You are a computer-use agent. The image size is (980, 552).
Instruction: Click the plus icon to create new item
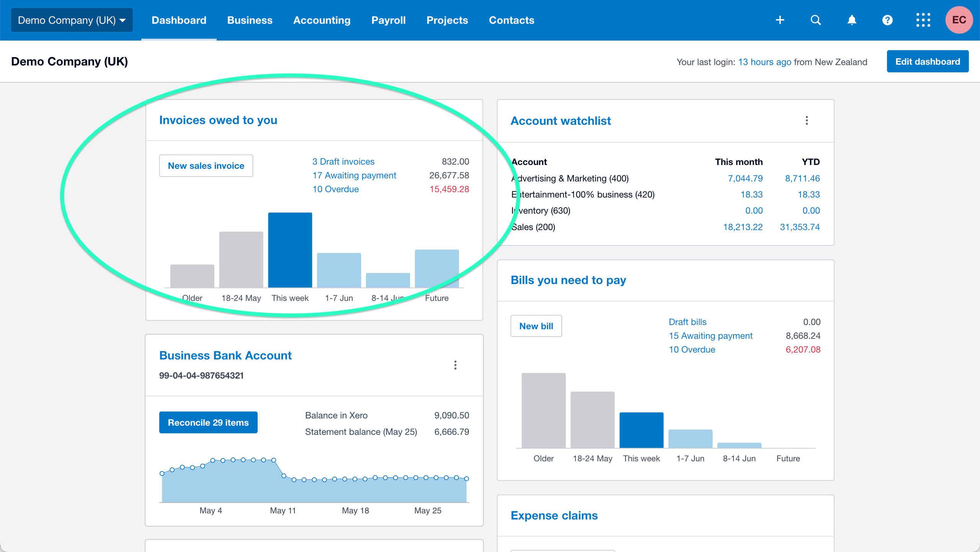click(x=780, y=20)
